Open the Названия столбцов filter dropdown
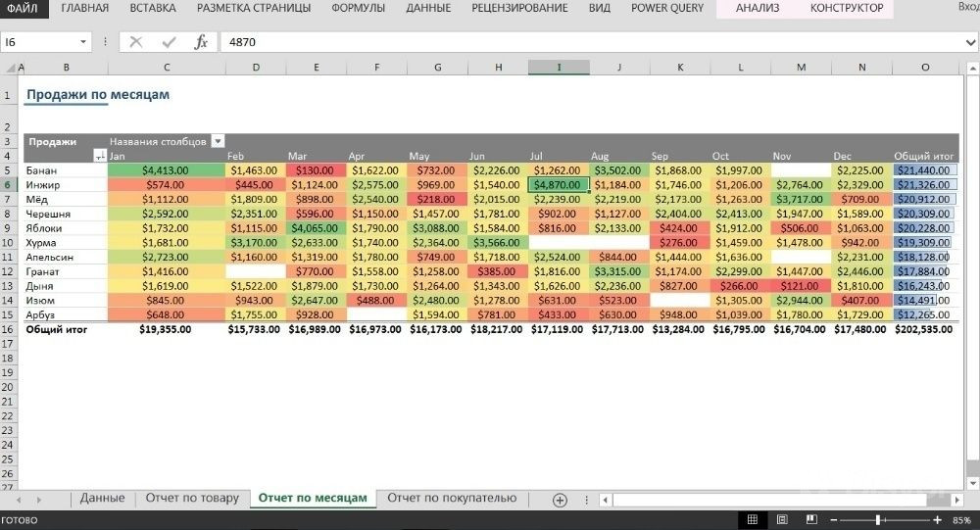This screenshot has width=980, height=530. pos(218,141)
